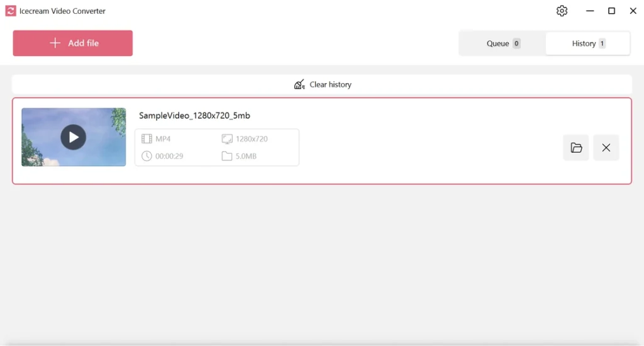Open the settings gear icon
The width and height of the screenshot is (644, 346).
click(x=562, y=11)
